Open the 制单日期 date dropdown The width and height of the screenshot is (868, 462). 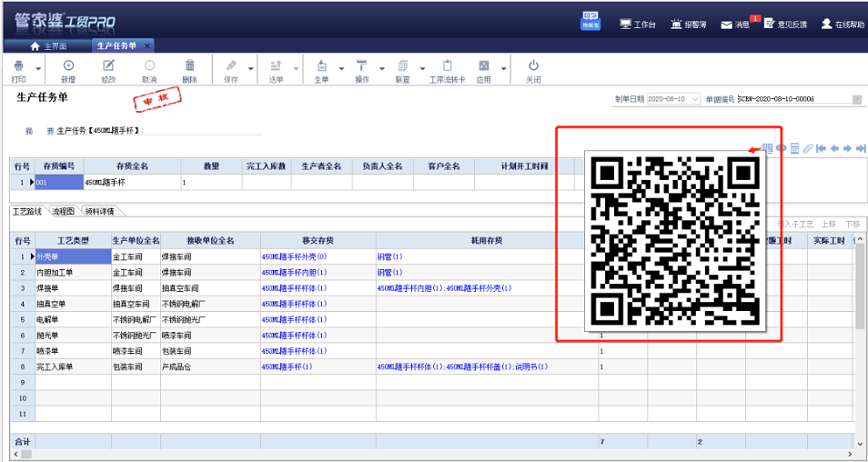click(696, 99)
